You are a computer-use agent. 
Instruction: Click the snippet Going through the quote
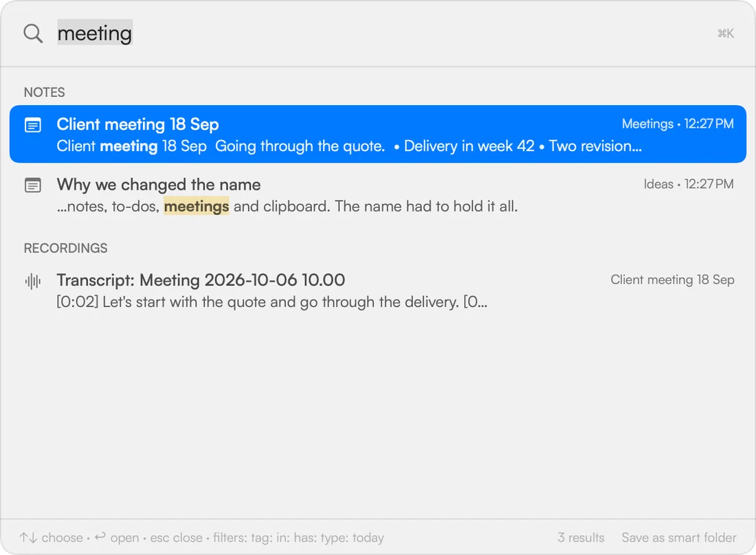[x=300, y=146]
